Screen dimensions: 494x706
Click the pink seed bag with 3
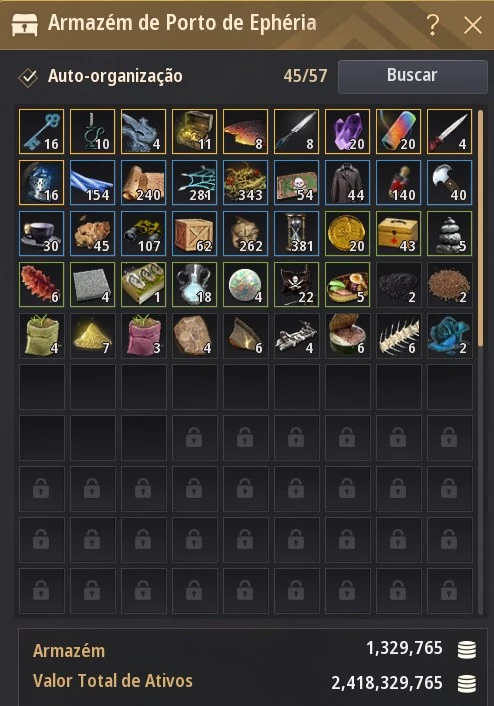pyautogui.click(x=143, y=335)
